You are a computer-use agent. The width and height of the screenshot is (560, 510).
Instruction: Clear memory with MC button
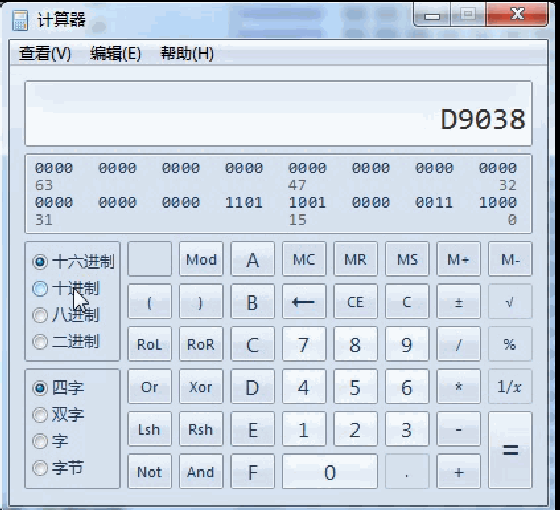coord(304,259)
